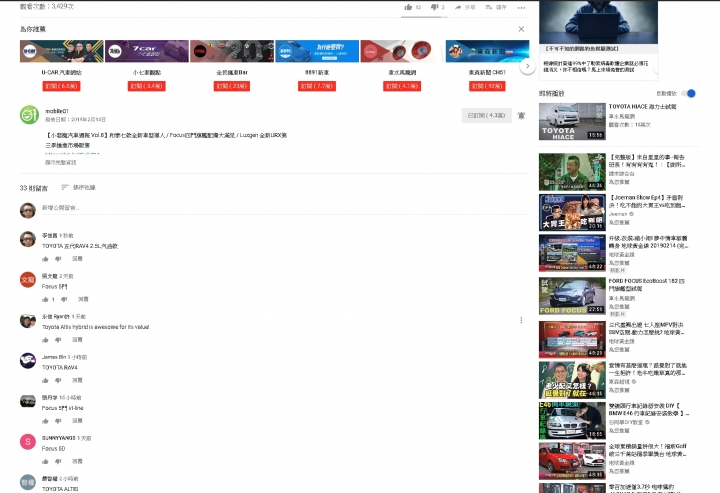Open the three-dot more actions menu
Viewport: 720px width, 493px height.
point(521,7)
